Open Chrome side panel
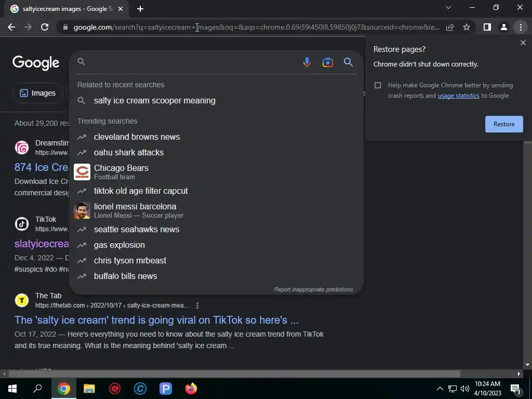532x399 pixels. coord(487,27)
